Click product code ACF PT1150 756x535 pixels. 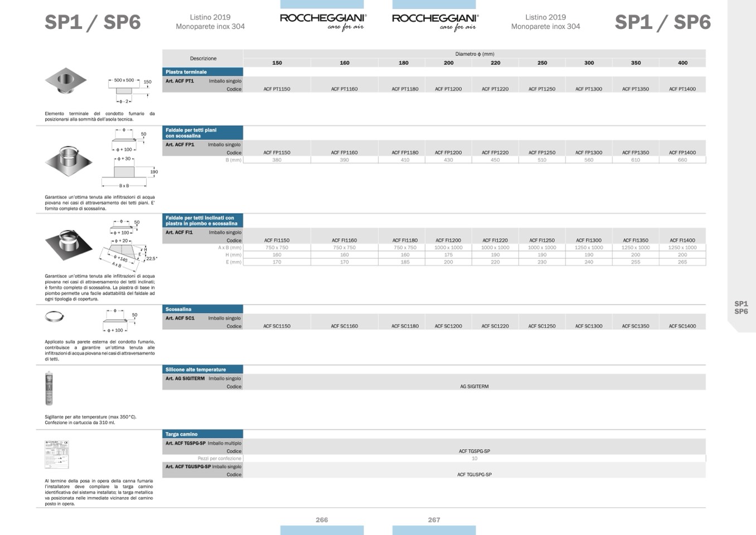[277, 89]
